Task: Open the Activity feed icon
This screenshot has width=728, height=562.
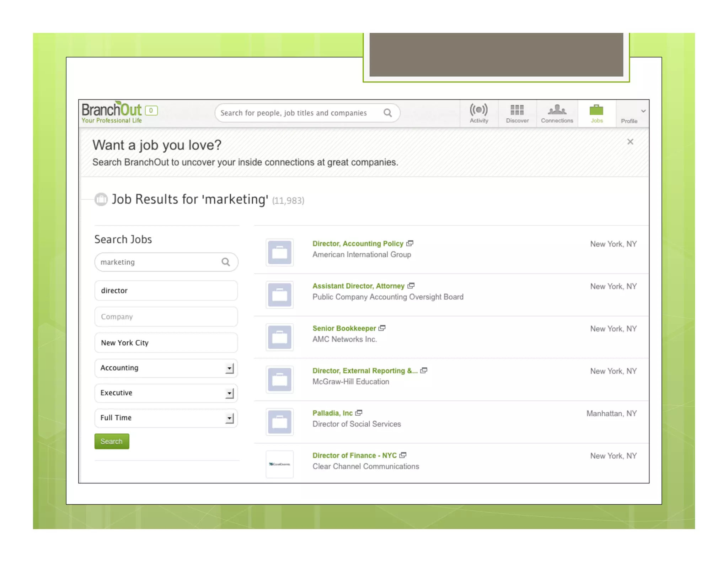Action: coord(478,110)
